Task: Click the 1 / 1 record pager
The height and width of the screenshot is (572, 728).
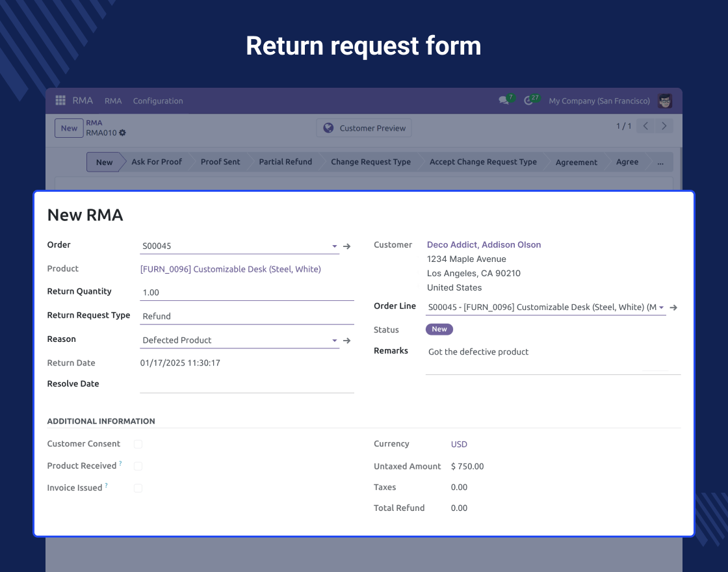Action: coord(623,126)
